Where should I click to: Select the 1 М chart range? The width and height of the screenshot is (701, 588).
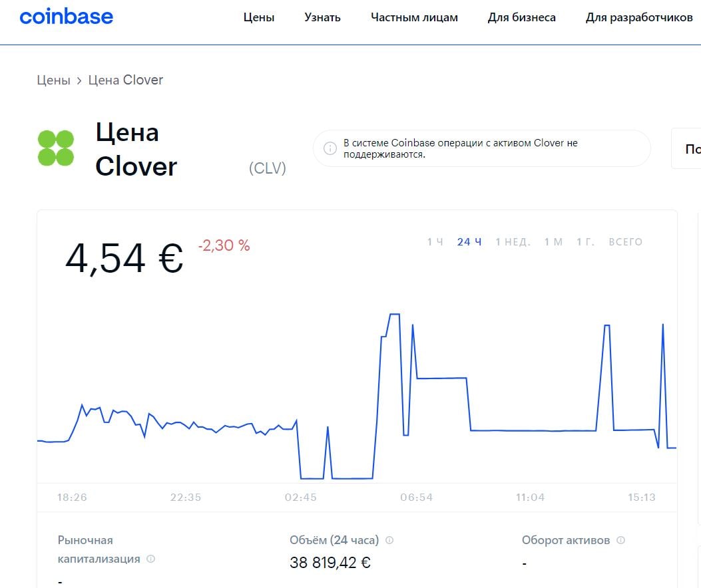point(553,242)
